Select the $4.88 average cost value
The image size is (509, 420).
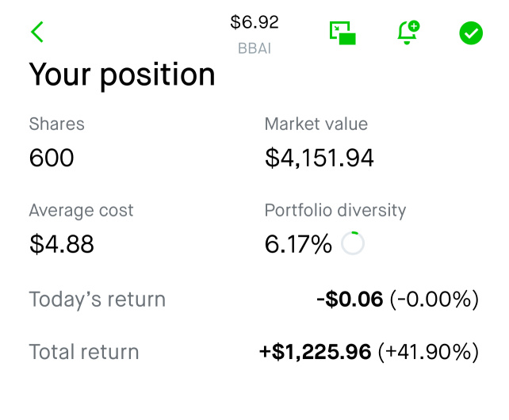point(62,244)
